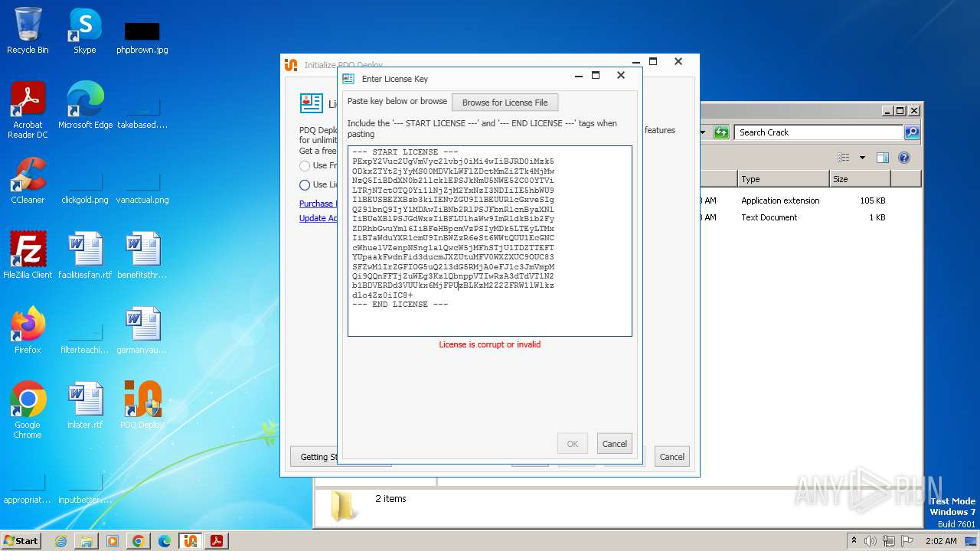Launch FileZilla Client shortcut
Viewport: 980px width, 551px height.
[28, 256]
